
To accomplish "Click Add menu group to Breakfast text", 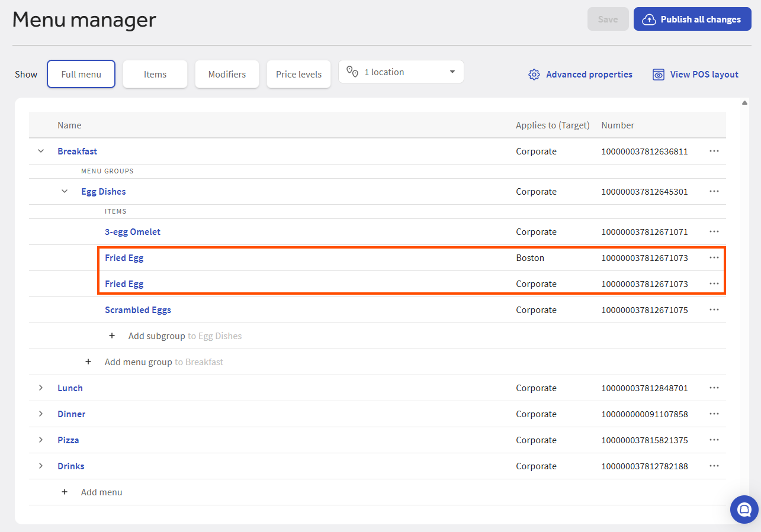I will click(164, 362).
